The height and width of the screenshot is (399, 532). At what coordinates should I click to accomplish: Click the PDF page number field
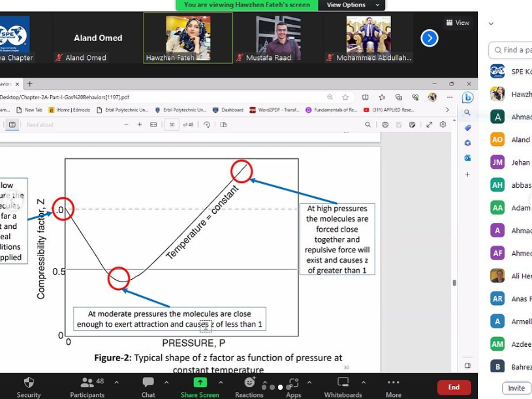[172, 125]
